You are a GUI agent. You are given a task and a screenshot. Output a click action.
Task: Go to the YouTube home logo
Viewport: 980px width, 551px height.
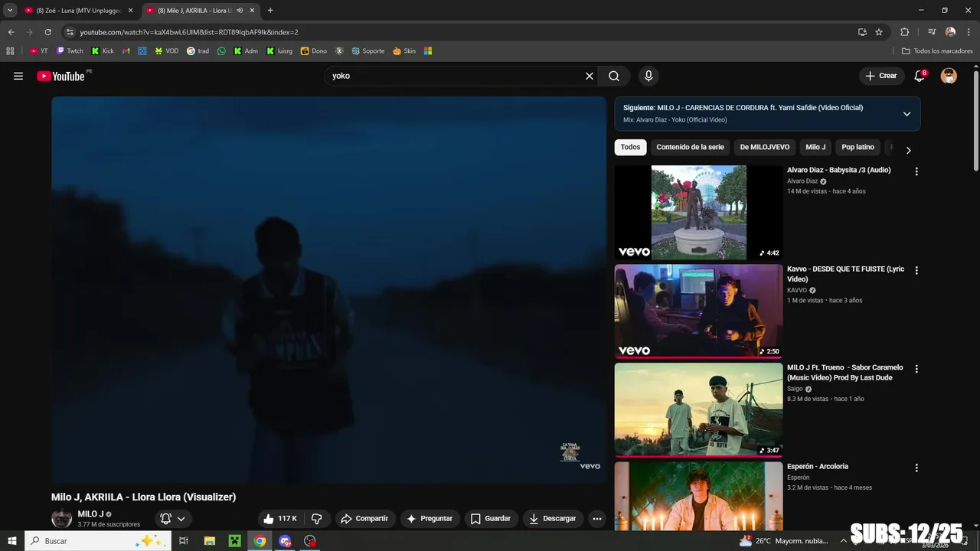point(60,76)
